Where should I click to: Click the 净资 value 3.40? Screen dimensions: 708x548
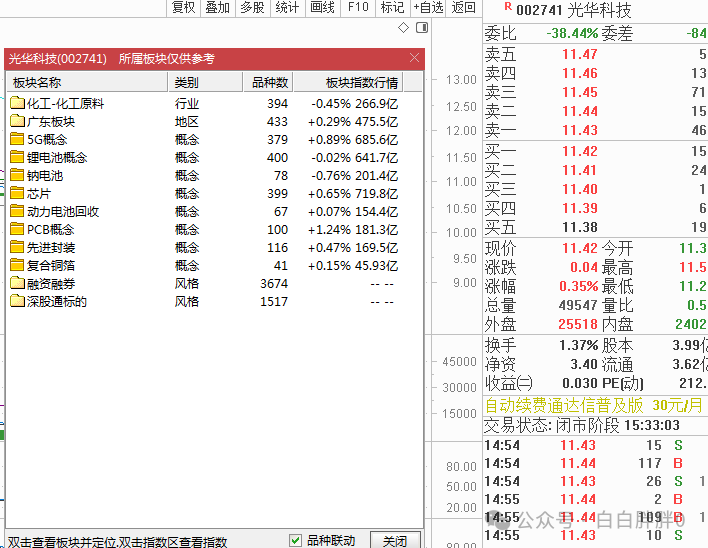[584, 364]
